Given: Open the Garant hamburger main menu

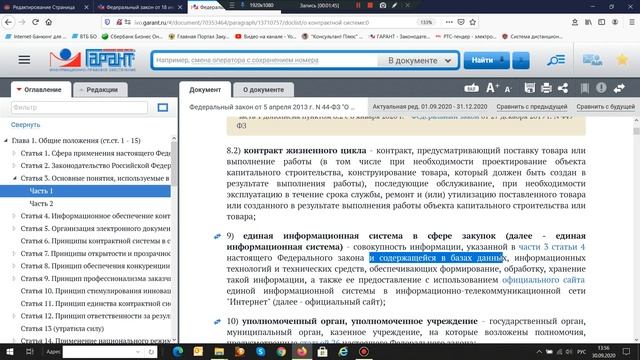Looking at the screenshot, I should (x=24, y=60).
